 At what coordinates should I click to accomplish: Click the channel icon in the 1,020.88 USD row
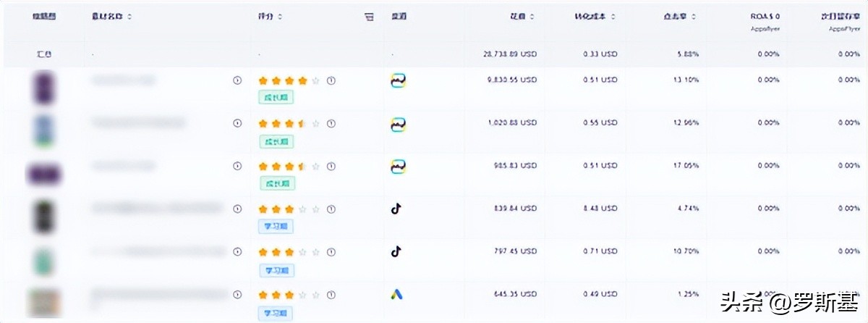[397, 125]
